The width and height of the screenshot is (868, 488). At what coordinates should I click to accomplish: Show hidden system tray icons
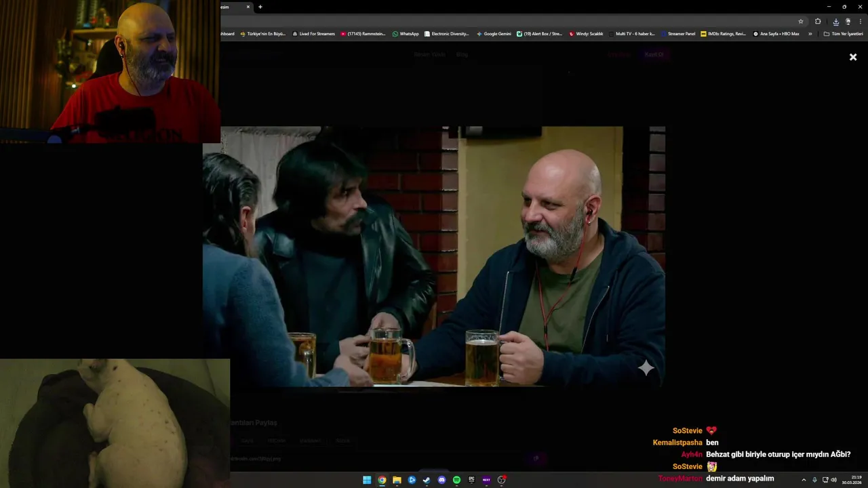coord(804,480)
